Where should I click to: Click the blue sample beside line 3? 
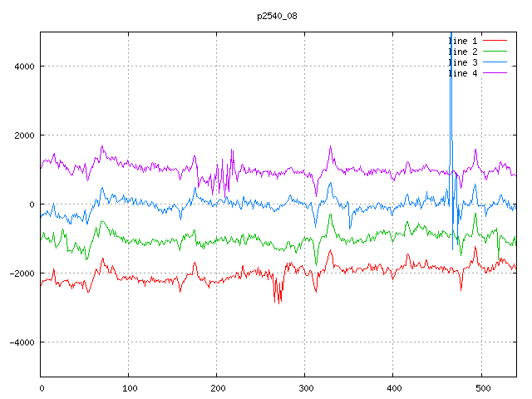tap(495, 62)
